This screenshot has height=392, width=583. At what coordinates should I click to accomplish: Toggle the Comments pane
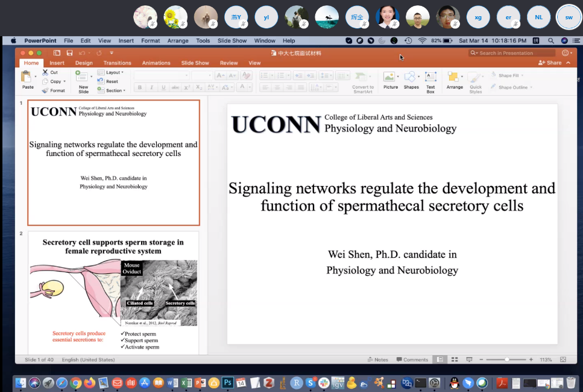point(412,359)
